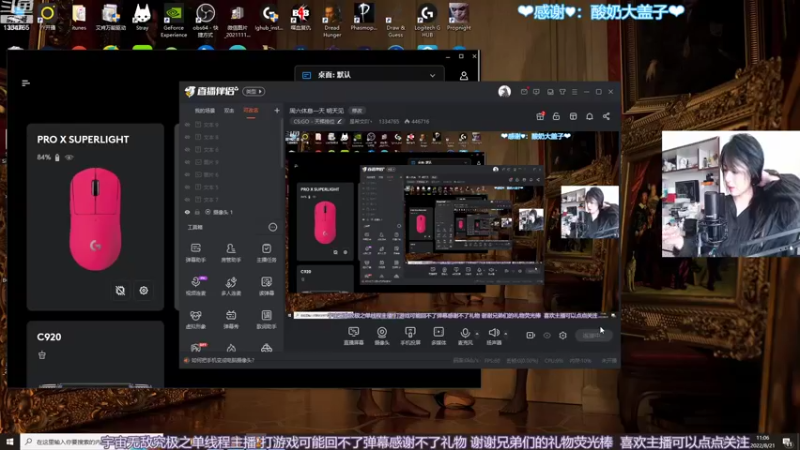Add a 直播屏幕 screen capture source

click(x=353, y=336)
